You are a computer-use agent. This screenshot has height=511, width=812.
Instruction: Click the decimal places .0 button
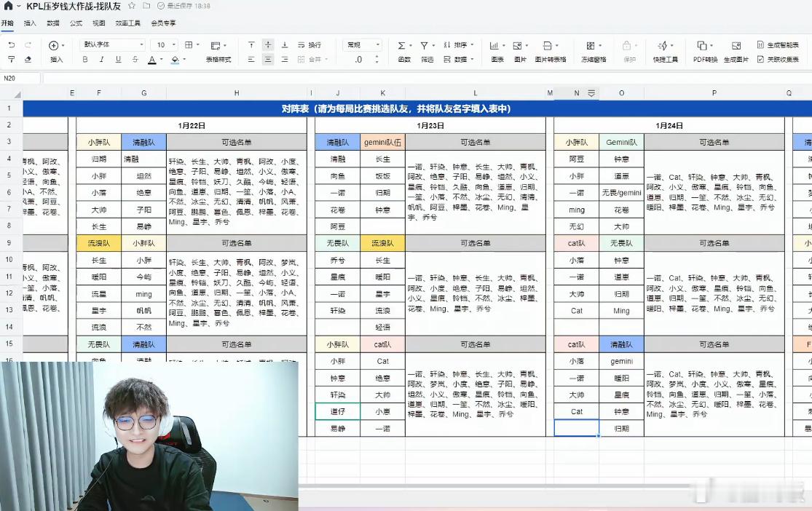coord(358,60)
